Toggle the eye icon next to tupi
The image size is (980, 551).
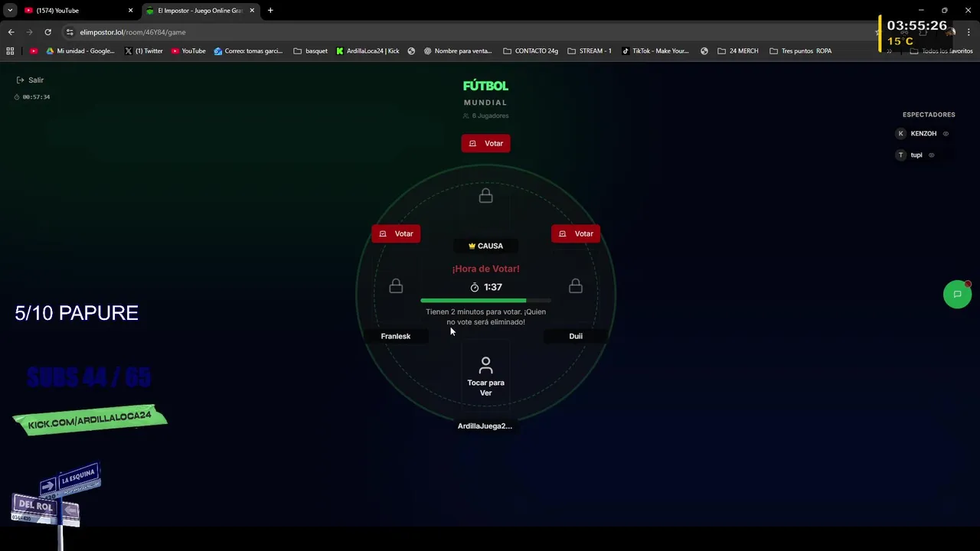click(x=931, y=155)
